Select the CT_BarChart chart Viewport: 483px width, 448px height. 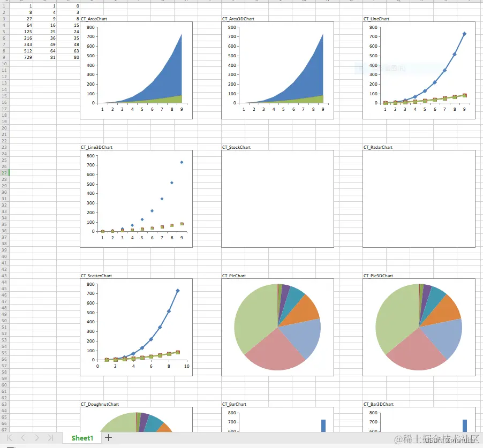277,420
